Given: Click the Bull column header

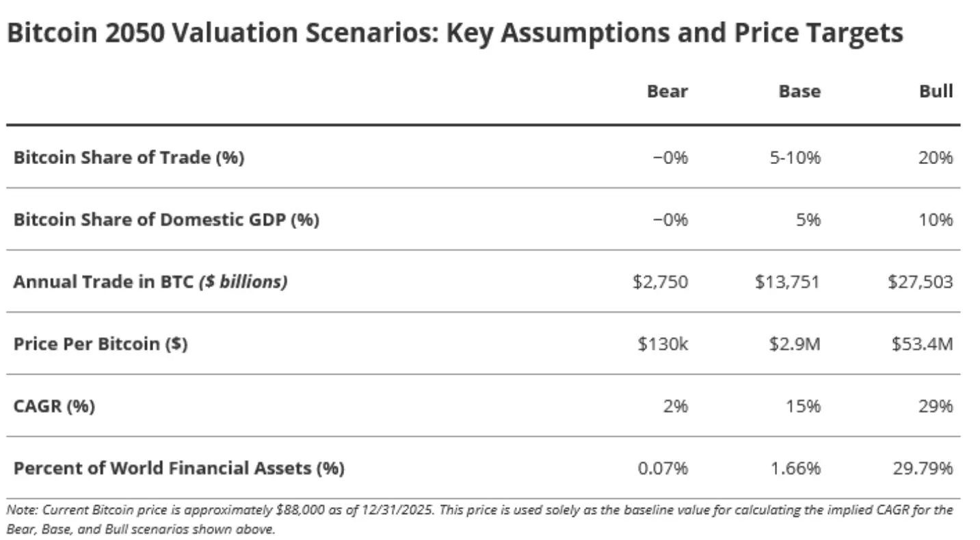Looking at the screenshot, I should [936, 92].
